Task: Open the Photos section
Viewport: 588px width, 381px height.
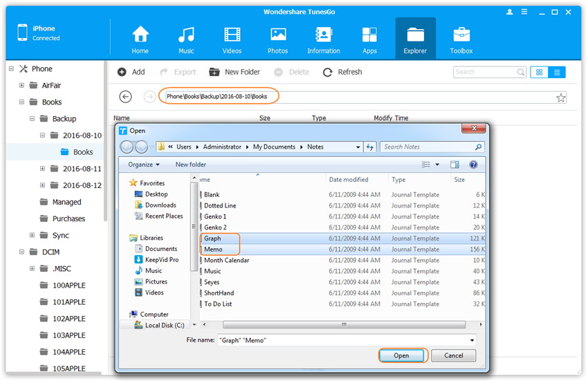Action: pyautogui.click(x=278, y=39)
